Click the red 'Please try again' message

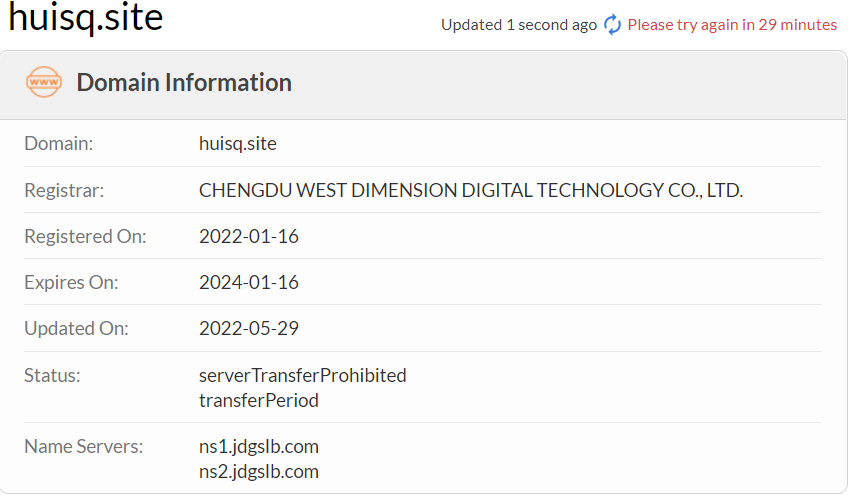[x=732, y=25]
